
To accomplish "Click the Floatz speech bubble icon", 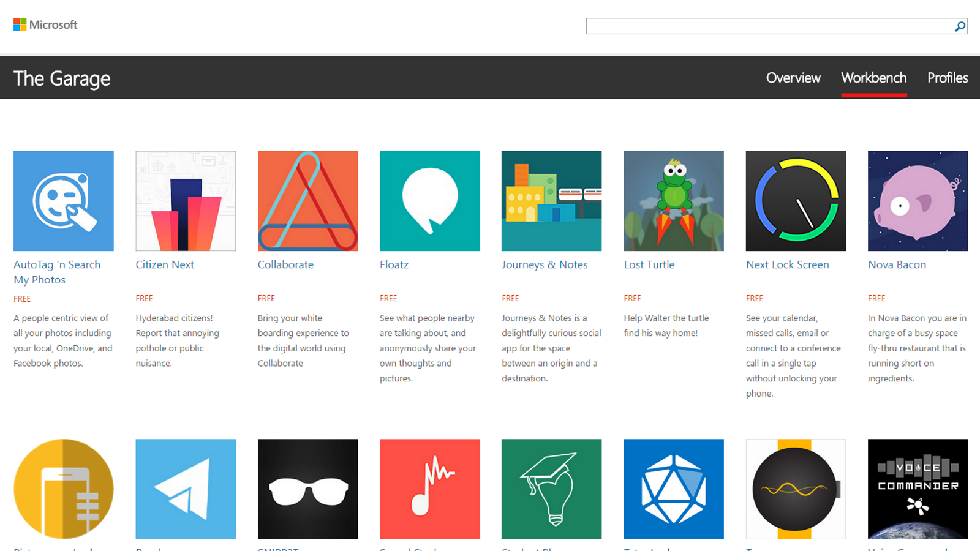I will 429,201.
